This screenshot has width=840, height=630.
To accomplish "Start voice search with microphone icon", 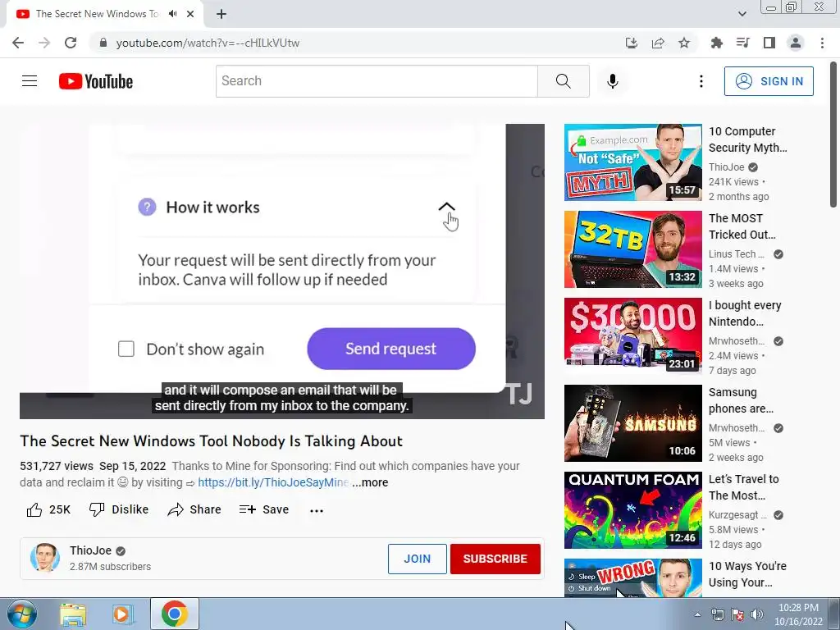I will (612, 81).
